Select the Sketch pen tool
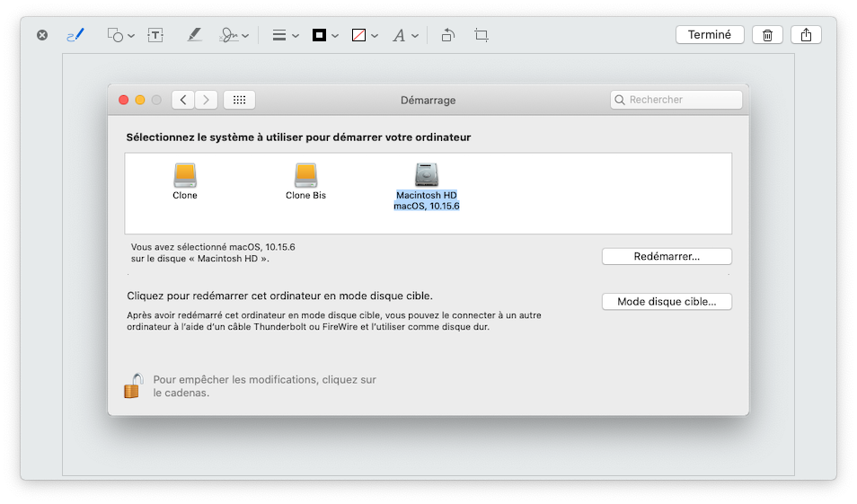The image size is (857, 504). (75, 35)
